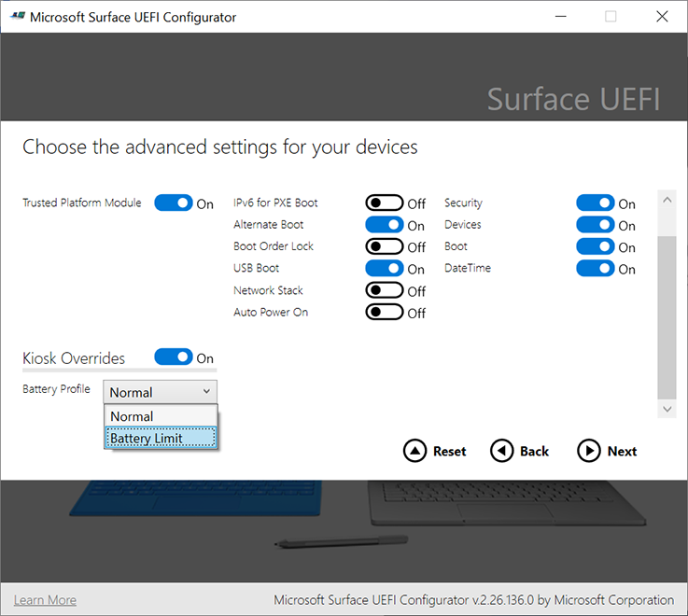This screenshot has height=616, width=688.
Task: Click the Next arrow icon
Action: 588,451
